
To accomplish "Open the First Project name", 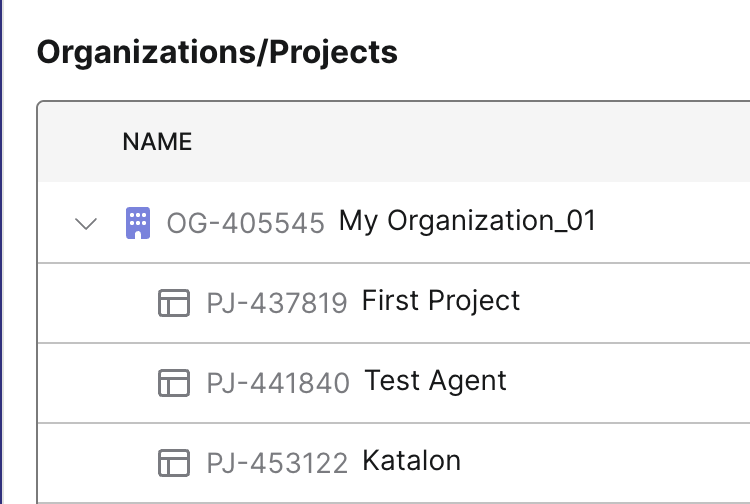I will click(x=441, y=301).
